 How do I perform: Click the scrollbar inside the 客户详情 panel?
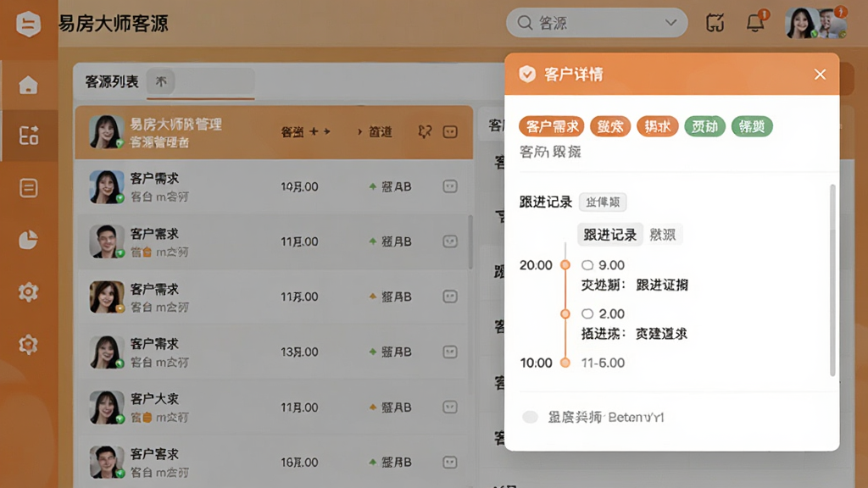point(832,280)
